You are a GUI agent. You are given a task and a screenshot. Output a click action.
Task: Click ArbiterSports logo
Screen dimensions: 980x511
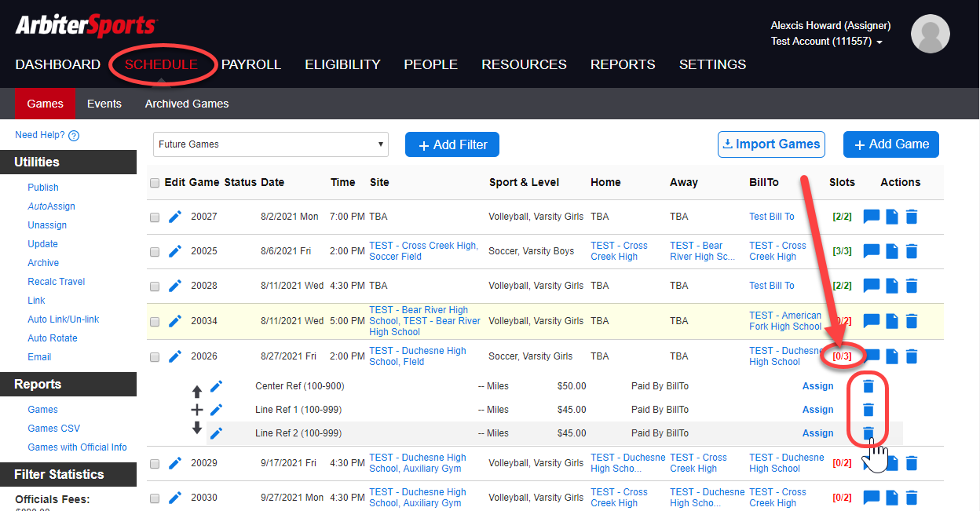click(86, 25)
